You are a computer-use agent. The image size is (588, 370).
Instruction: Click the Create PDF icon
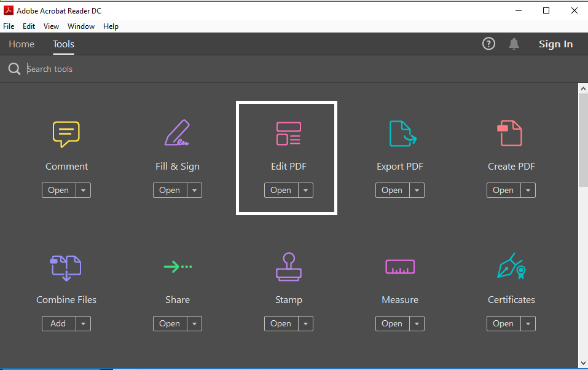click(x=509, y=133)
